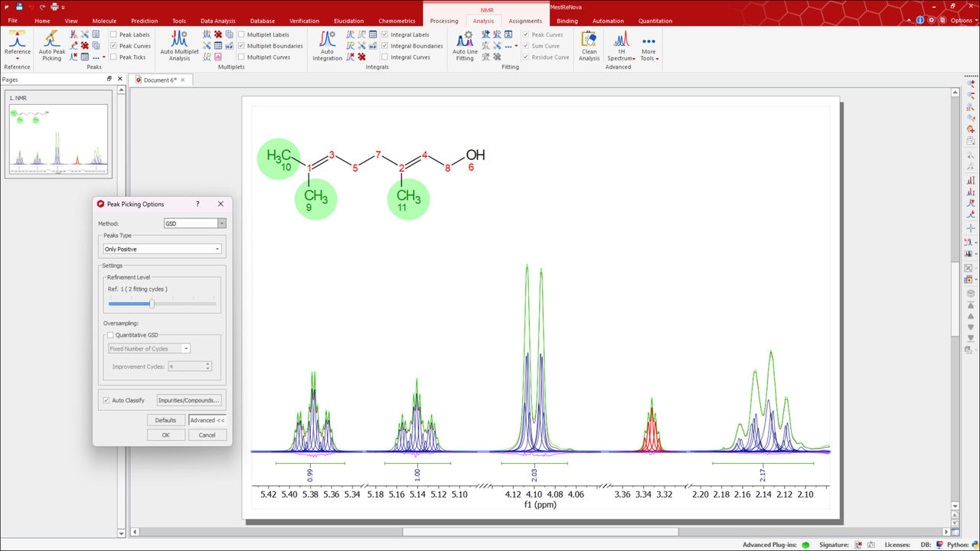Select the 1. NMR page thumbnail
The height and width of the screenshot is (551, 980).
57,136
